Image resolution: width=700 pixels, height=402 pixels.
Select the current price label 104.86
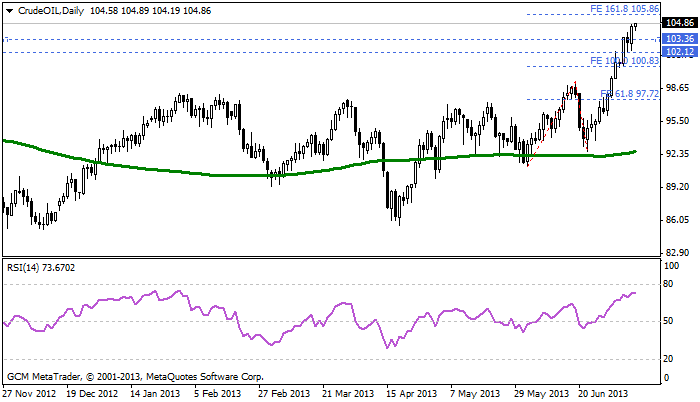point(680,23)
